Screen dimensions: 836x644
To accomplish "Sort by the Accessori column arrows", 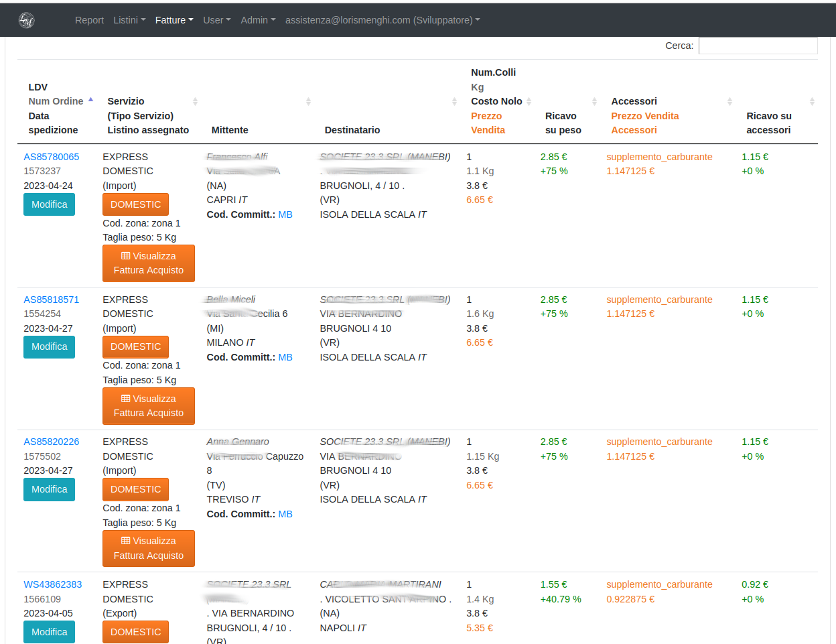I will [729, 101].
